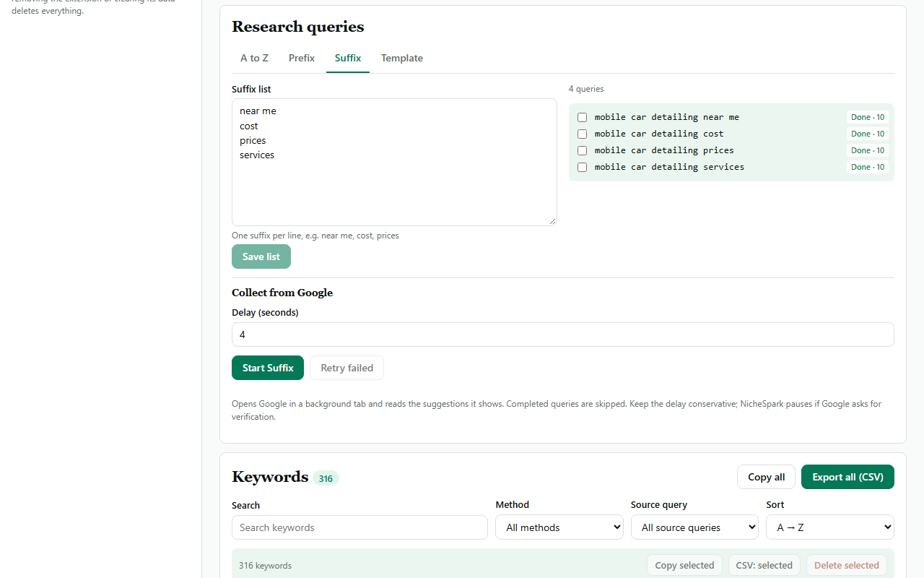Image resolution: width=924 pixels, height=578 pixels.
Task: Check 'mobile car detailing near me' query
Action: [582, 117]
